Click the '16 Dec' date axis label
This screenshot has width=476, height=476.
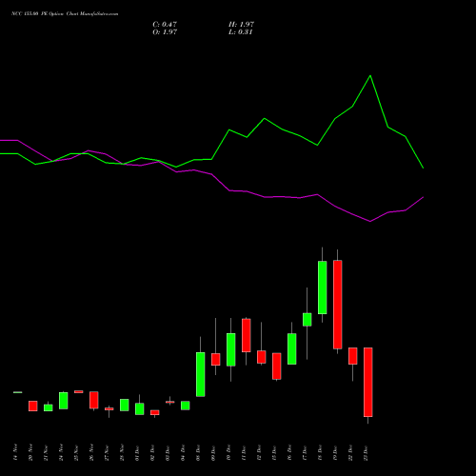289,452
